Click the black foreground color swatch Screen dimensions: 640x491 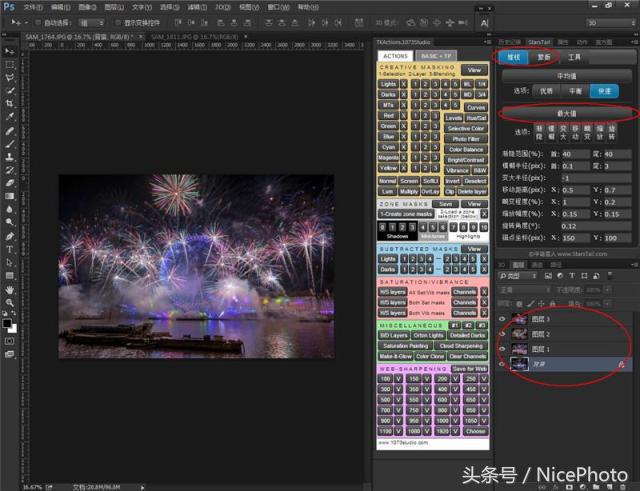point(6,323)
